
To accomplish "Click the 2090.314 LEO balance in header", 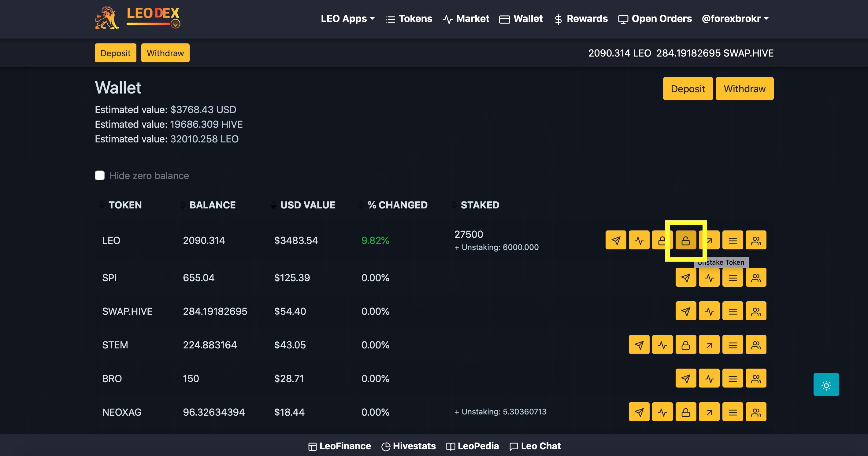I will pyautogui.click(x=620, y=53).
